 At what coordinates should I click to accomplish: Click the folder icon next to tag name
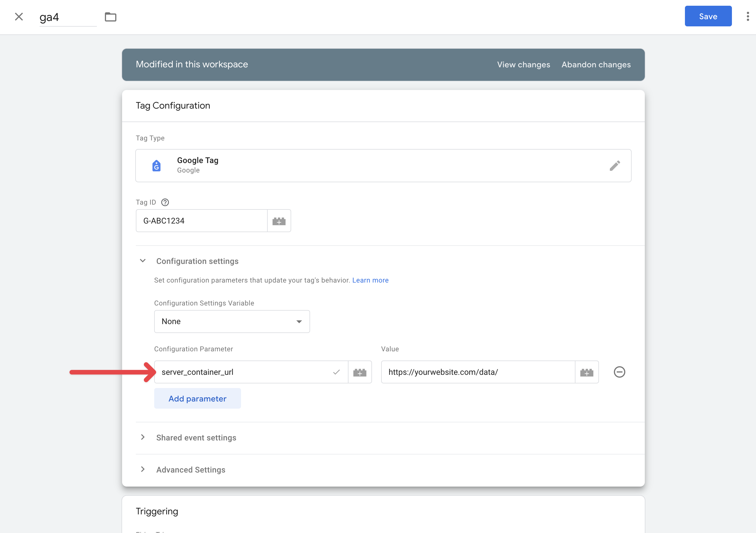click(110, 17)
